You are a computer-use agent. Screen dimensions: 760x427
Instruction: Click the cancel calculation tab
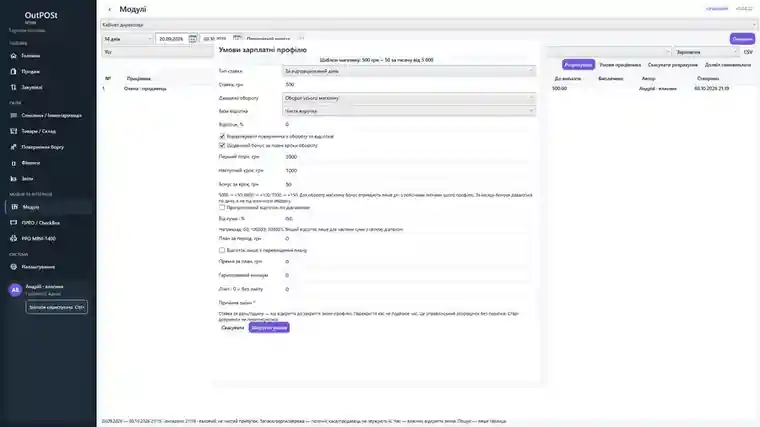[673, 64]
